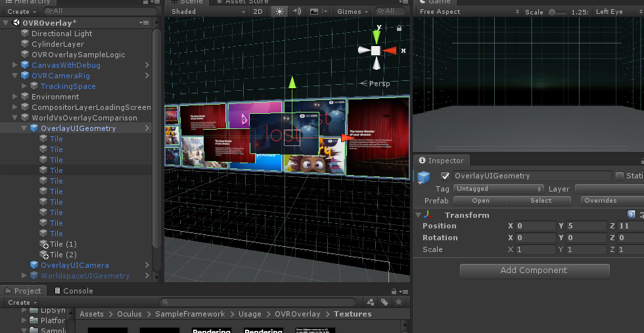
Task: Open the Untagged tag dropdown
Action: (x=499, y=189)
